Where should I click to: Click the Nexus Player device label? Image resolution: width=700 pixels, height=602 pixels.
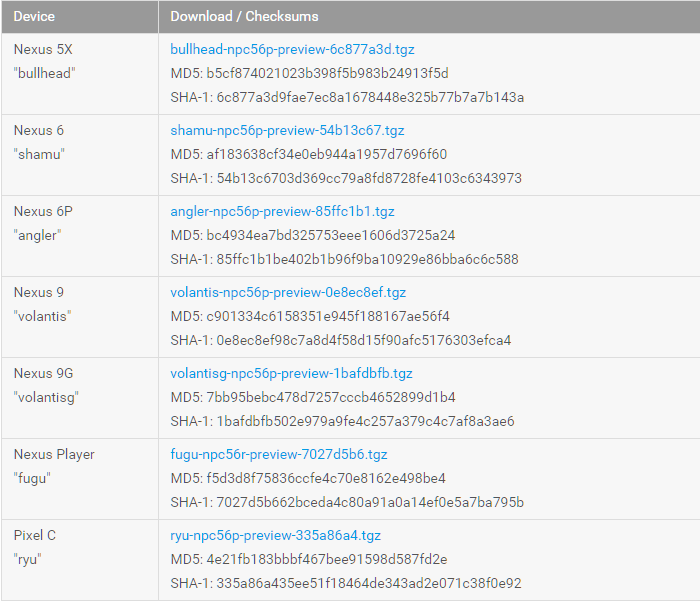tap(54, 454)
